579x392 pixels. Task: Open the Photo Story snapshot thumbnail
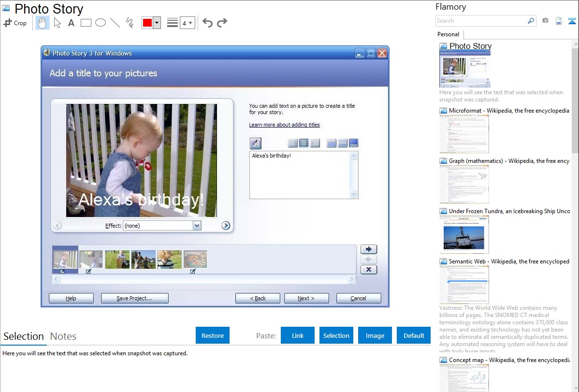(465, 69)
